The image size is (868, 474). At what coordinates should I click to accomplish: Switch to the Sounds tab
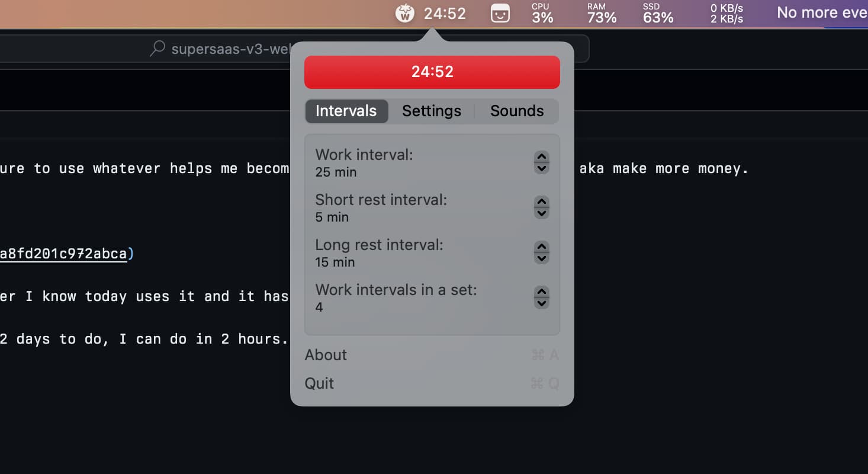516,111
